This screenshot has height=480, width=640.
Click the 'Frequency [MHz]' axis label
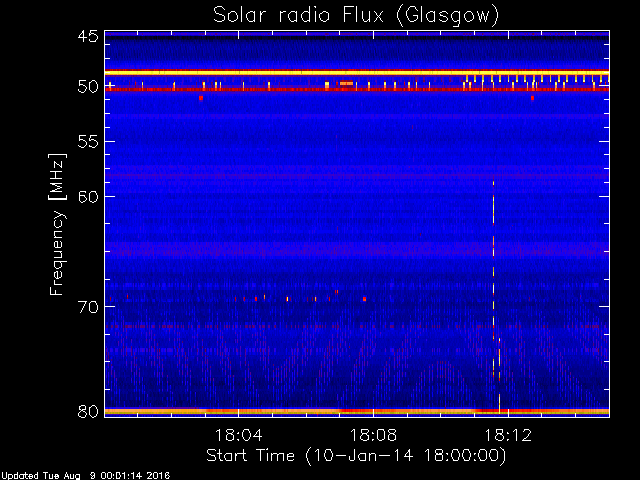57,224
